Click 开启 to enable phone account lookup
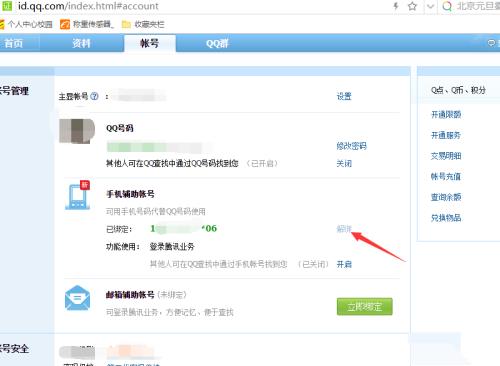The width and height of the screenshot is (500, 366). (x=344, y=264)
